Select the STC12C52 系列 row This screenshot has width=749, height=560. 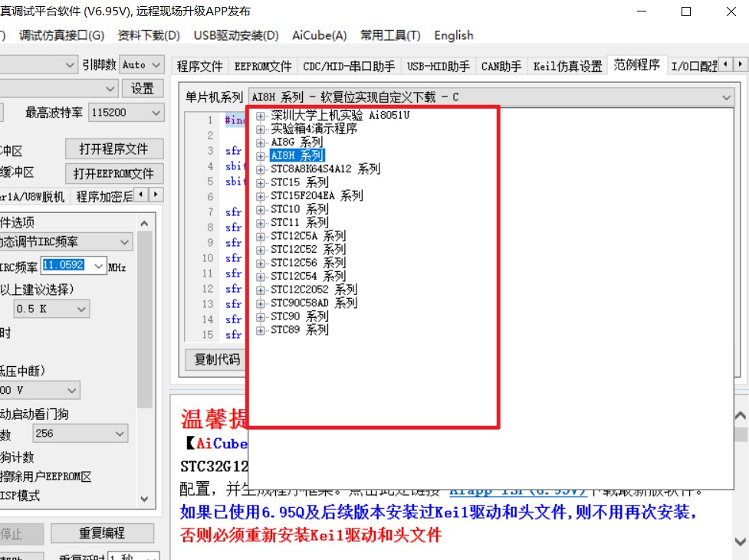[x=307, y=249]
